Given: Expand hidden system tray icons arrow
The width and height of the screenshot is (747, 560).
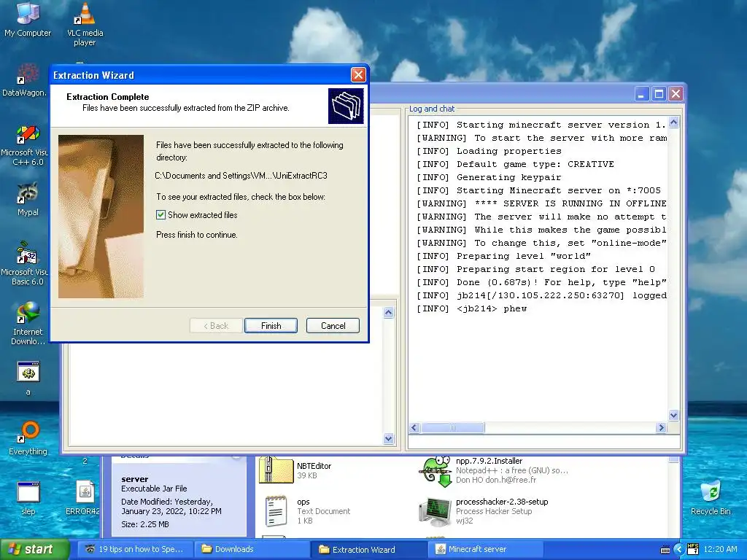Looking at the screenshot, I should coord(678,550).
